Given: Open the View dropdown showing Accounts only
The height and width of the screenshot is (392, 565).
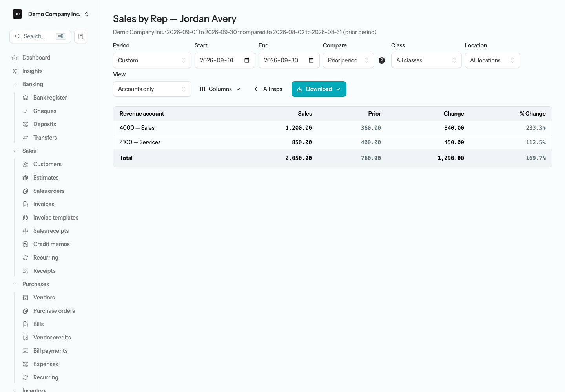Looking at the screenshot, I should [x=152, y=89].
